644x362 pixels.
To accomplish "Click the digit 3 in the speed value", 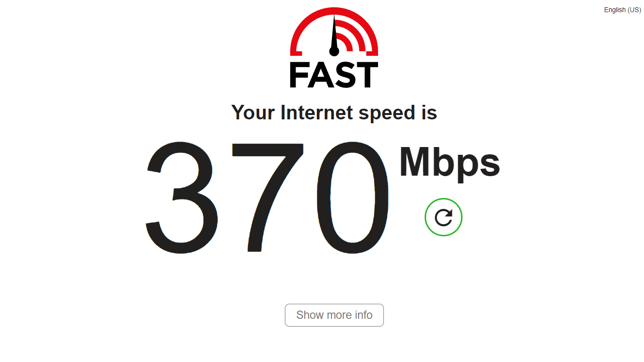I will pos(182,197).
